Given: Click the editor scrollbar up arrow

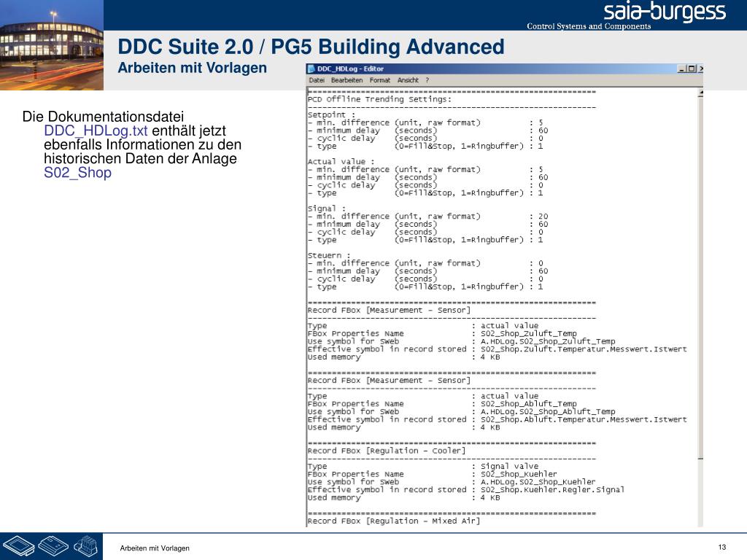Looking at the screenshot, I should click(700, 93).
